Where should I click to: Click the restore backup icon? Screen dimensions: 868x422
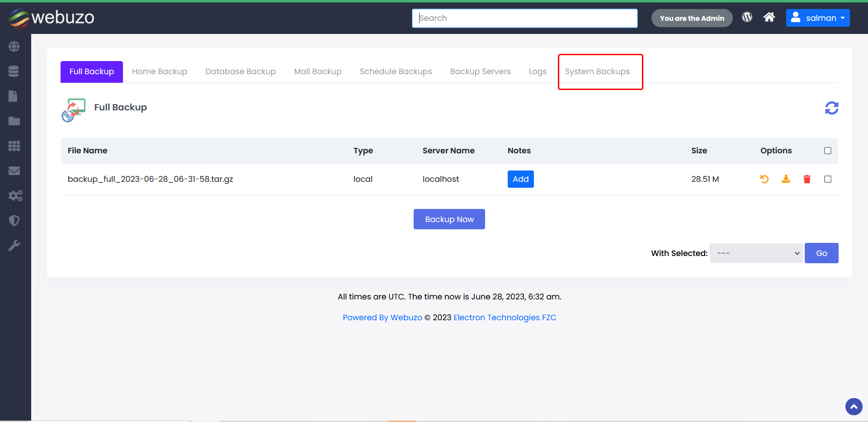764,179
